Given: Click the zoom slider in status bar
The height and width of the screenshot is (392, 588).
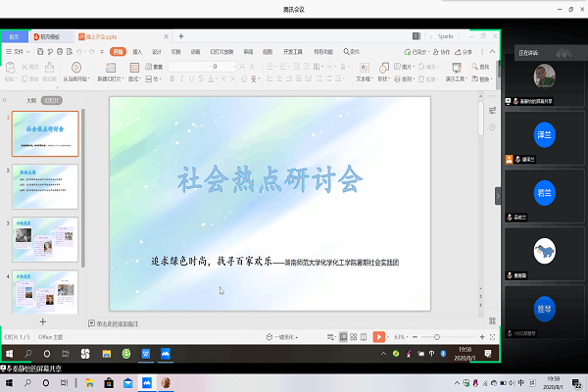Looking at the screenshot, I should (x=439, y=336).
